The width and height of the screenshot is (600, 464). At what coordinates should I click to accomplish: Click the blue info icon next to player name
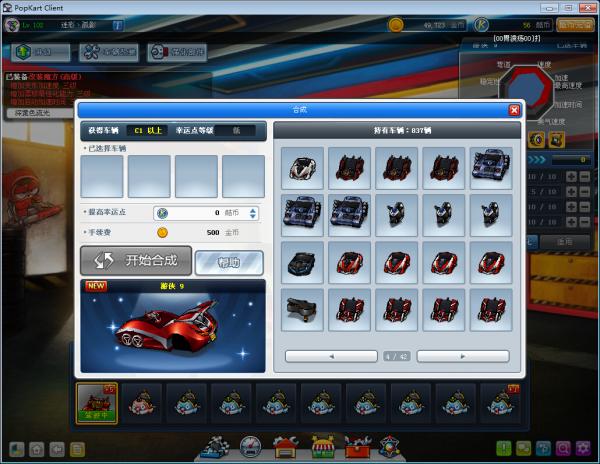pos(117,25)
